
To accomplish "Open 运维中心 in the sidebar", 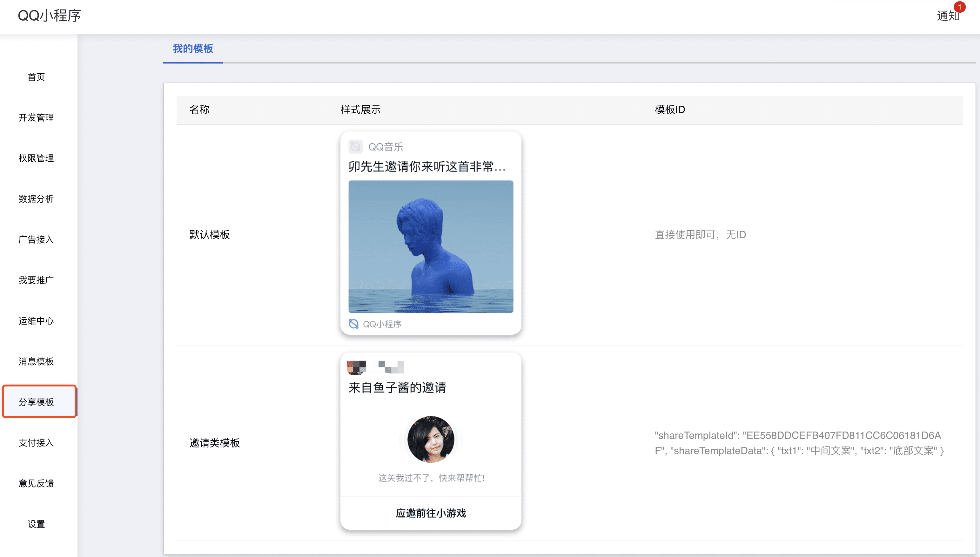I will click(36, 321).
